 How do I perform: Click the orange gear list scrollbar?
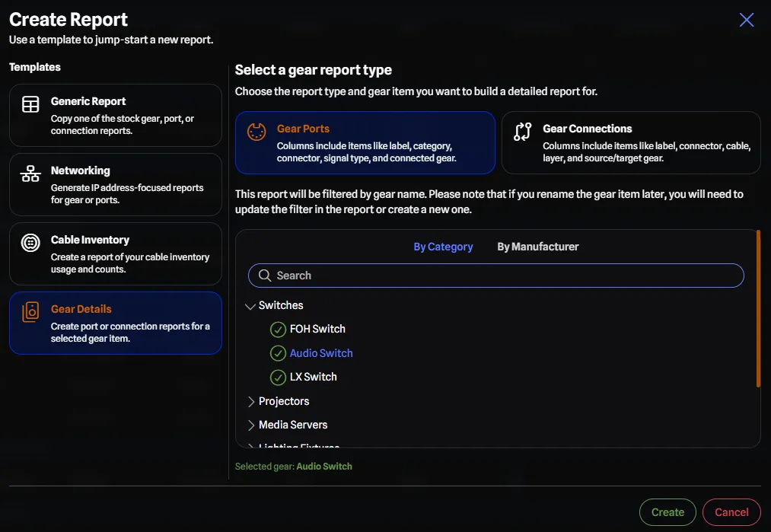coord(758,308)
